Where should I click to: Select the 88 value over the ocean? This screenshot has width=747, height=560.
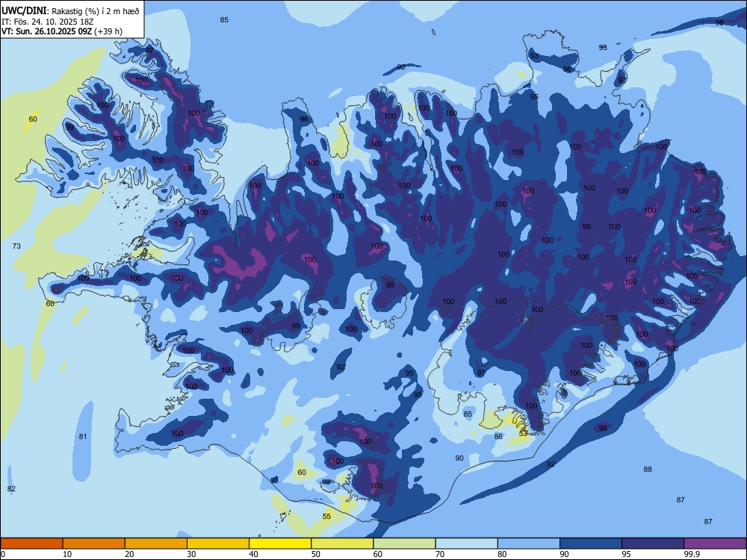pyautogui.click(x=648, y=470)
